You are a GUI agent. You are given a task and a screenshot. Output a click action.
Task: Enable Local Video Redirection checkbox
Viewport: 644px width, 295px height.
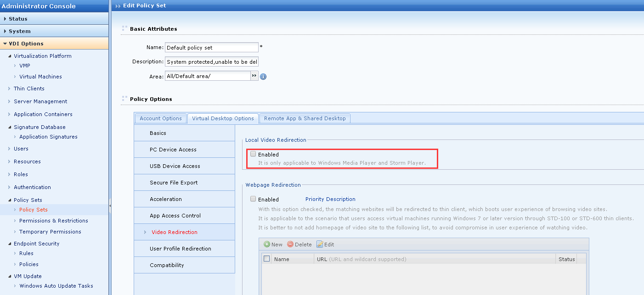pos(253,154)
